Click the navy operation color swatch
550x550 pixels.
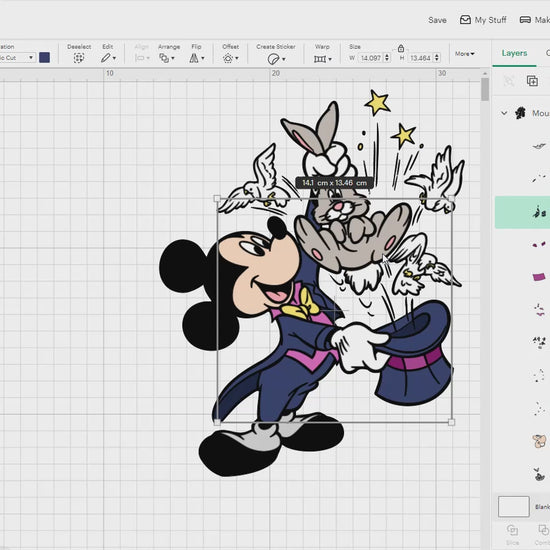(x=45, y=58)
